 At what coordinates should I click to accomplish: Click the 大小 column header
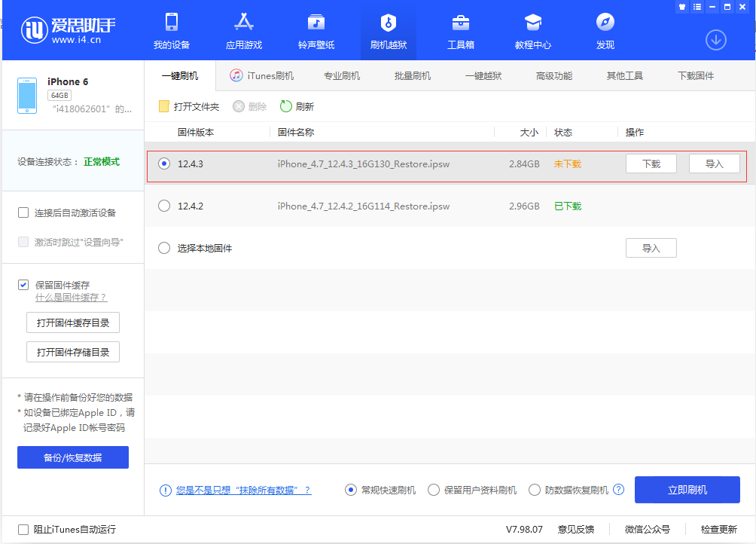click(529, 132)
